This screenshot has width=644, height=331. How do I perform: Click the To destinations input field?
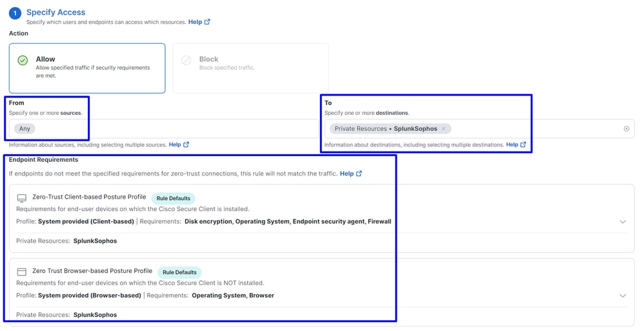(x=479, y=128)
